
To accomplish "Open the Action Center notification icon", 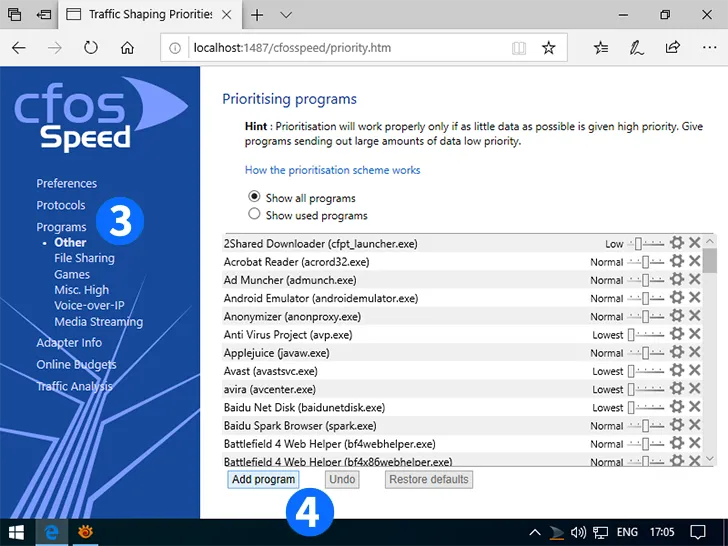I will 698,532.
